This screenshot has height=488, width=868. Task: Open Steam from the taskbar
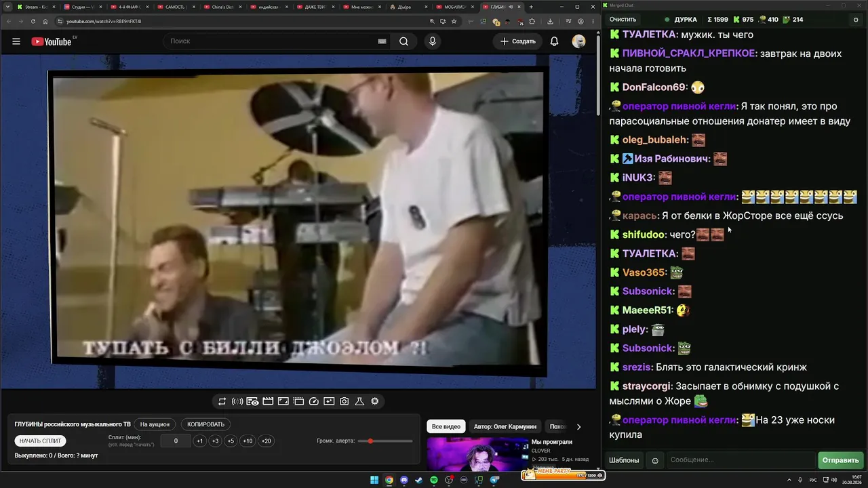(419, 480)
